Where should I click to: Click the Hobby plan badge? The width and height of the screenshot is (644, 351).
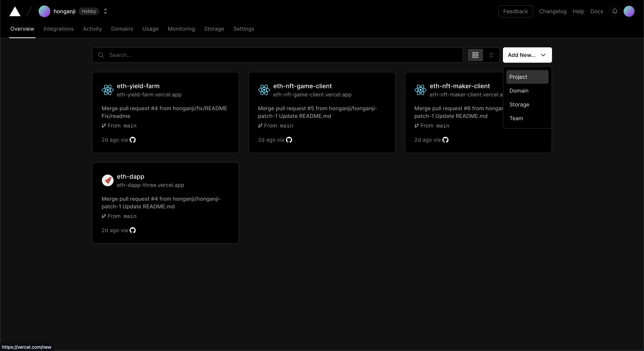pos(89,11)
